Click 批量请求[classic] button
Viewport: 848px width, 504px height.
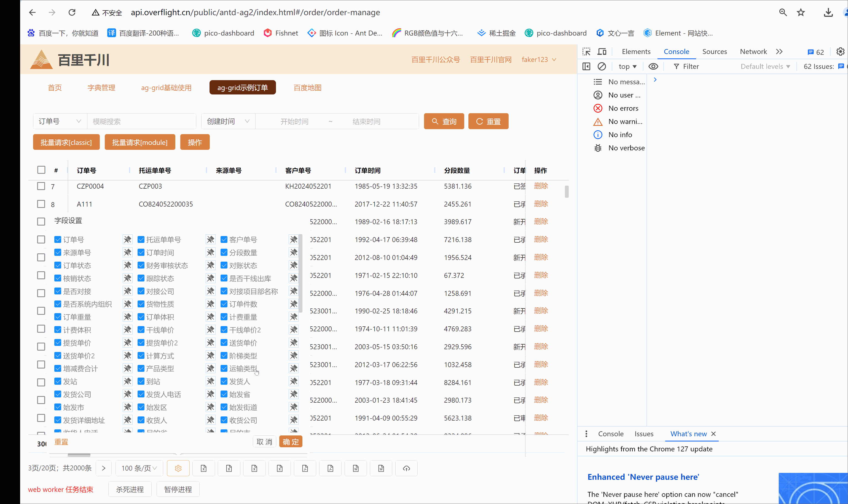tap(66, 142)
